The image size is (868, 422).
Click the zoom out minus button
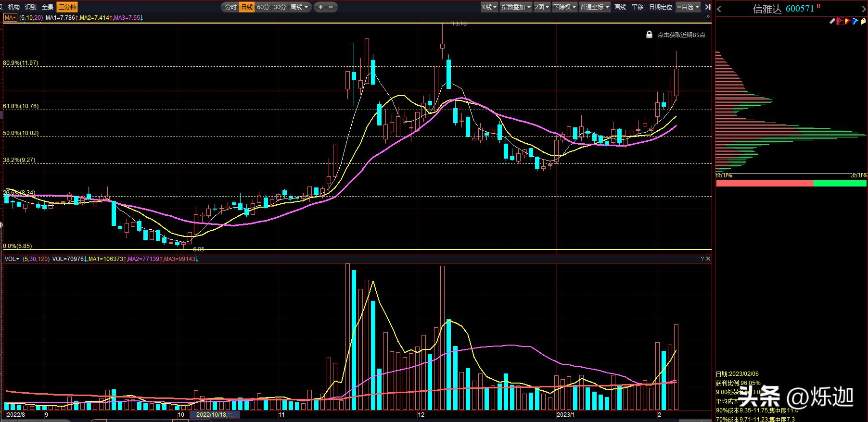click(331, 7)
